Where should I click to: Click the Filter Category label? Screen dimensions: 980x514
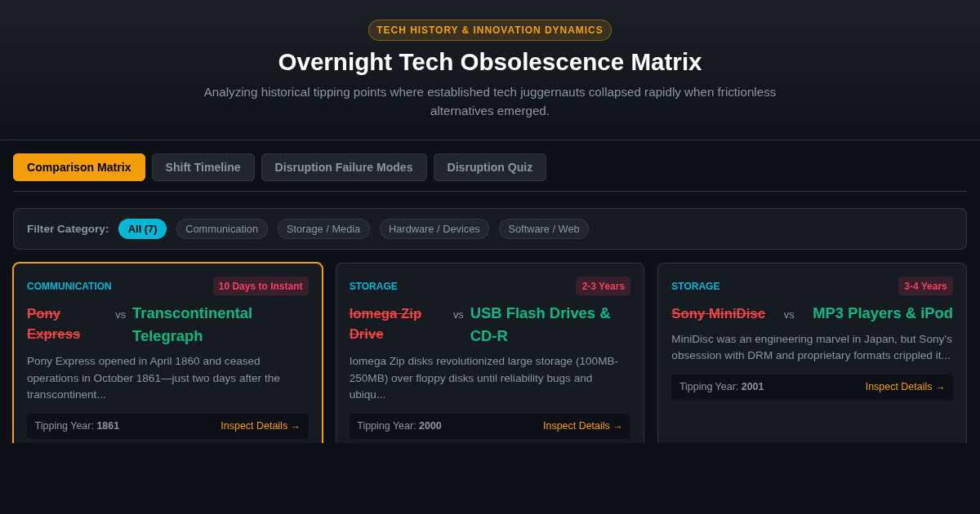click(x=68, y=229)
